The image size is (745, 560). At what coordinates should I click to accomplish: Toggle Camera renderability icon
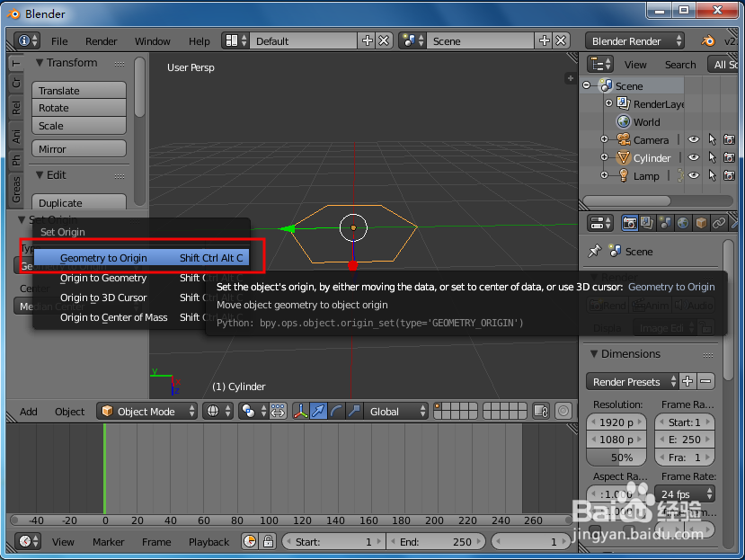point(730,139)
